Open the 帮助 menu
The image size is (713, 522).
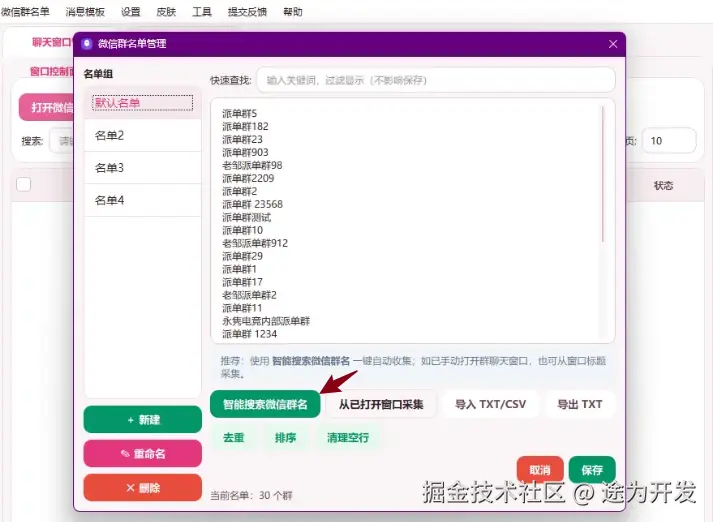coord(293,12)
